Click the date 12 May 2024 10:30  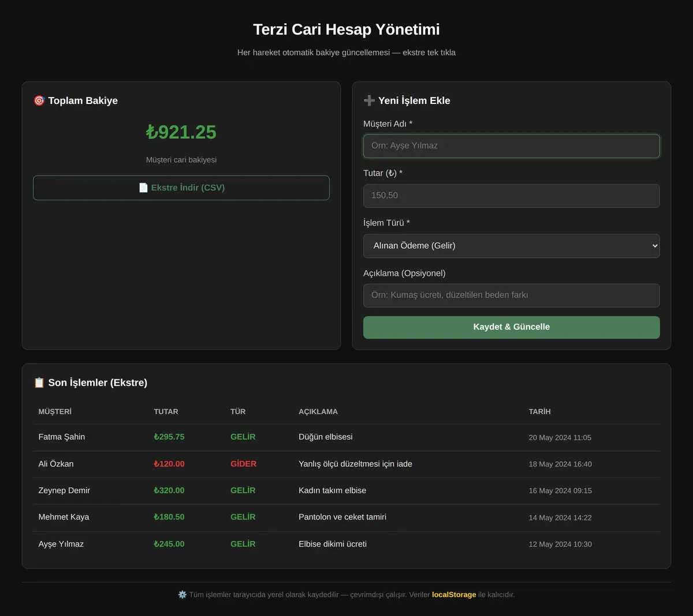560,544
